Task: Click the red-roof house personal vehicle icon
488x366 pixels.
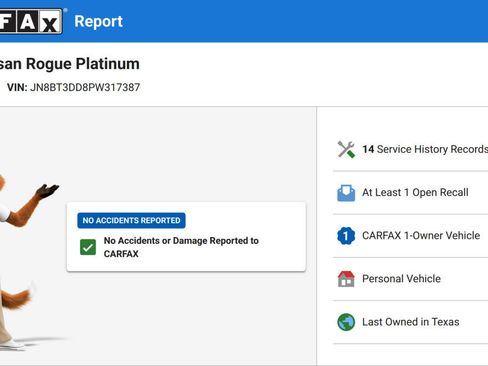Action: pyautogui.click(x=346, y=279)
